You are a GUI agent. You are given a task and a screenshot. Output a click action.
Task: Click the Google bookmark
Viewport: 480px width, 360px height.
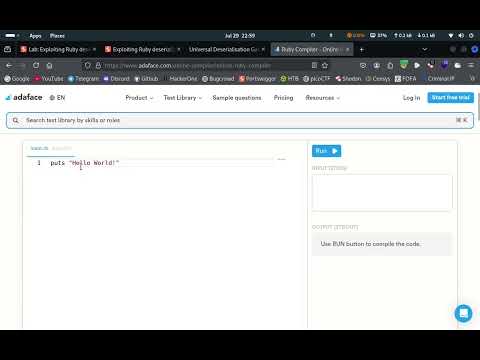click(x=17, y=79)
